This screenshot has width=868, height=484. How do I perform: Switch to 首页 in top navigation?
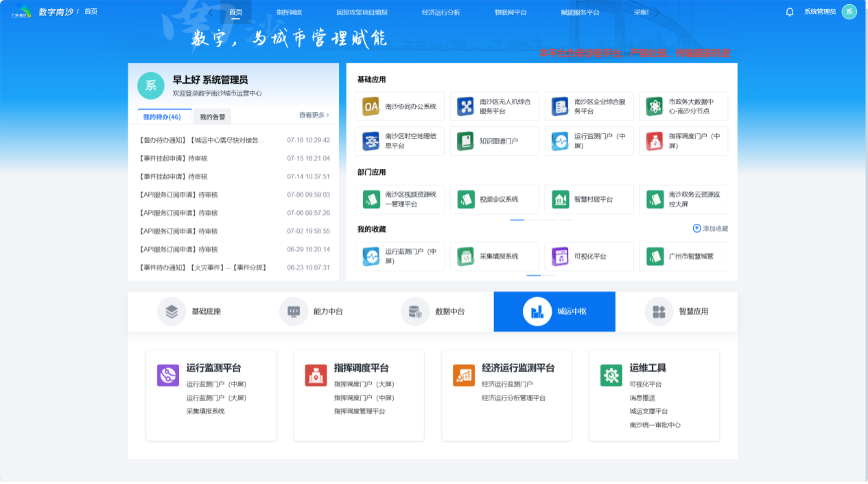[x=235, y=12]
